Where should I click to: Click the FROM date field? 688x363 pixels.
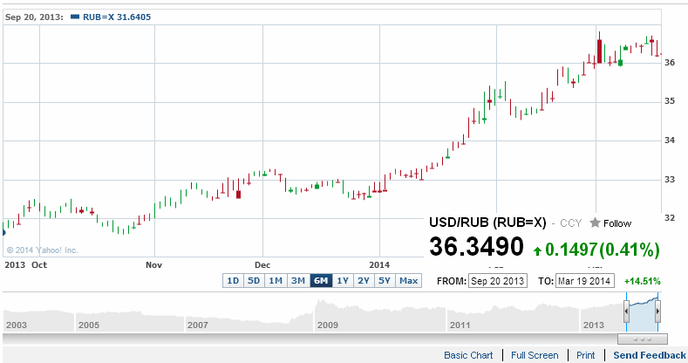(498, 281)
